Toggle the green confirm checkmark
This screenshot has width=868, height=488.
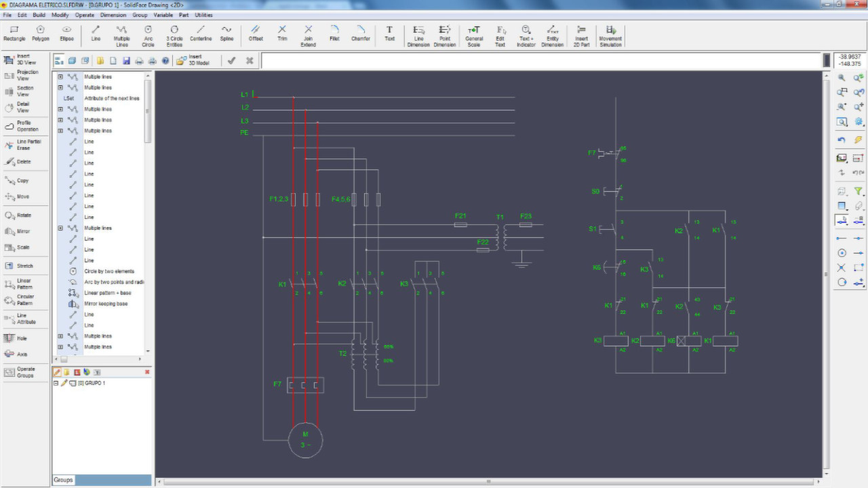[x=232, y=60]
